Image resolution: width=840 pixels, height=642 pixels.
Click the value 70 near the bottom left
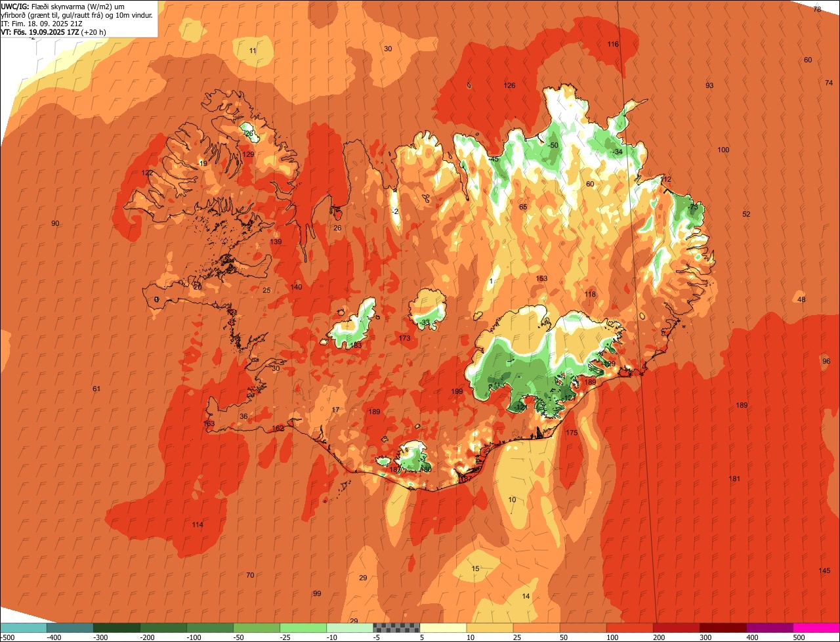[250, 576]
